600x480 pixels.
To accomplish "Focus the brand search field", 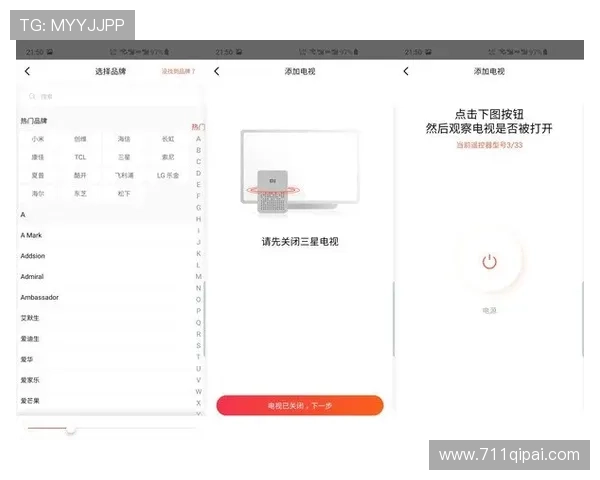I will point(110,96).
